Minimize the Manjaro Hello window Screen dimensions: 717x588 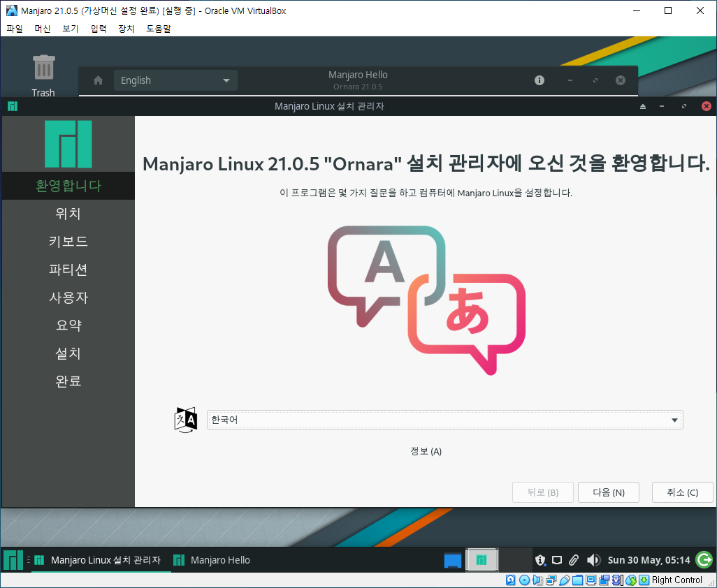click(x=570, y=80)
